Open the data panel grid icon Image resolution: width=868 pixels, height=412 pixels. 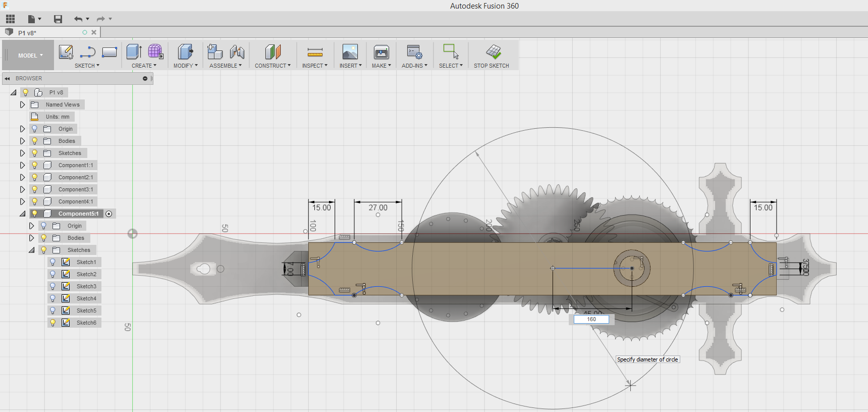click(x=10, y=19)
